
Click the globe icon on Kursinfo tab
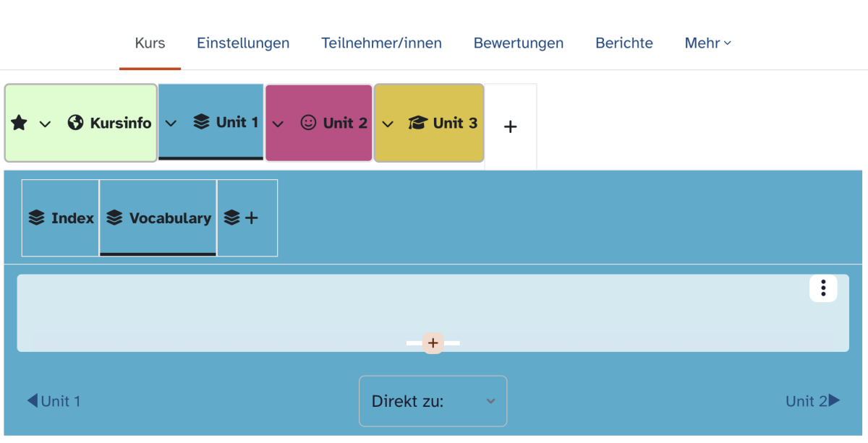76,123
